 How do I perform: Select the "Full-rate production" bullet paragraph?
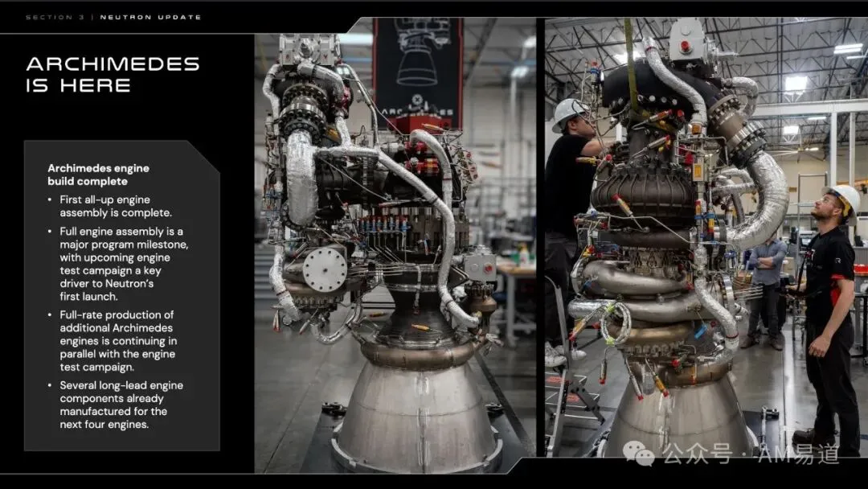113,340
